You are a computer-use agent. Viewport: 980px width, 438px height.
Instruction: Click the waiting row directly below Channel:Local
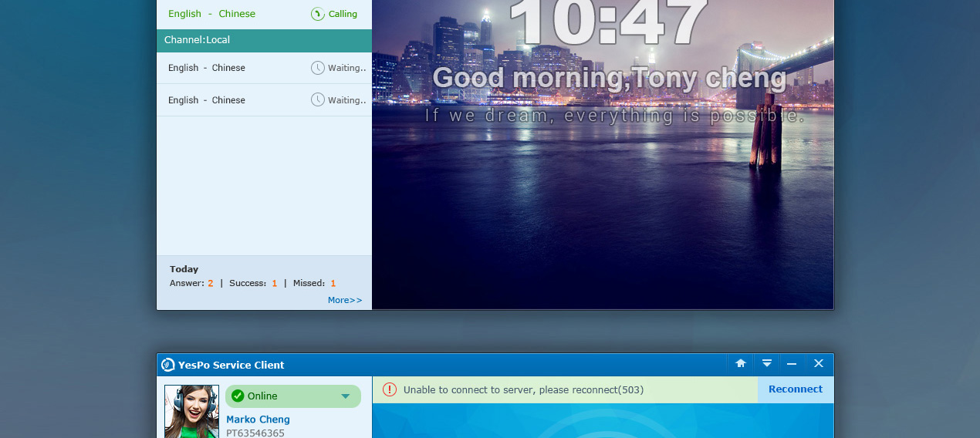click(x=264, y=68)
